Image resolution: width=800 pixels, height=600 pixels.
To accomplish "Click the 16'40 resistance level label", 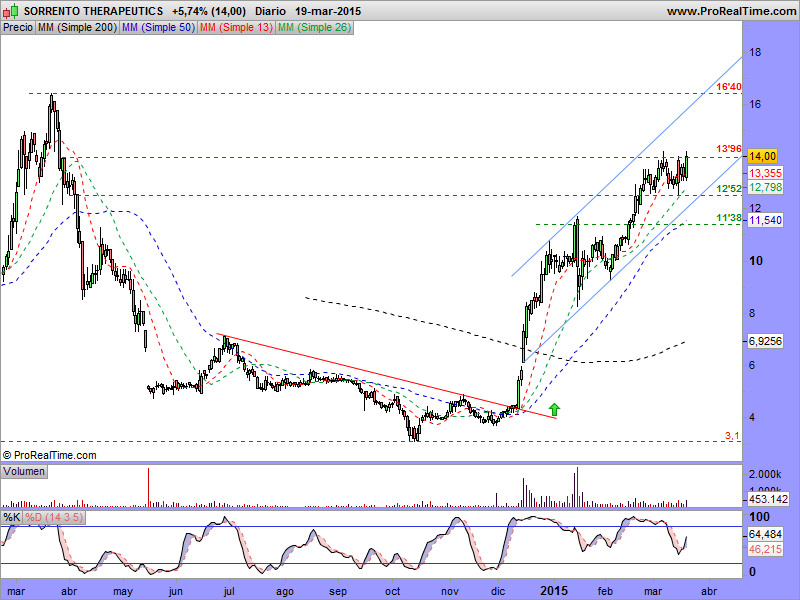I will [729, 87].
